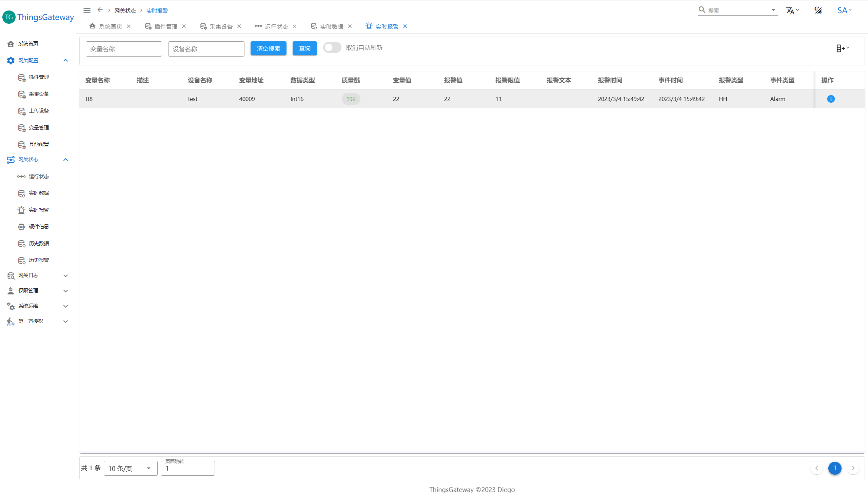Image resolution: width=868 pixels, height=496 pixels.
Task: Click the ThingsGateway TG logo
Action: tap(9, 17)
